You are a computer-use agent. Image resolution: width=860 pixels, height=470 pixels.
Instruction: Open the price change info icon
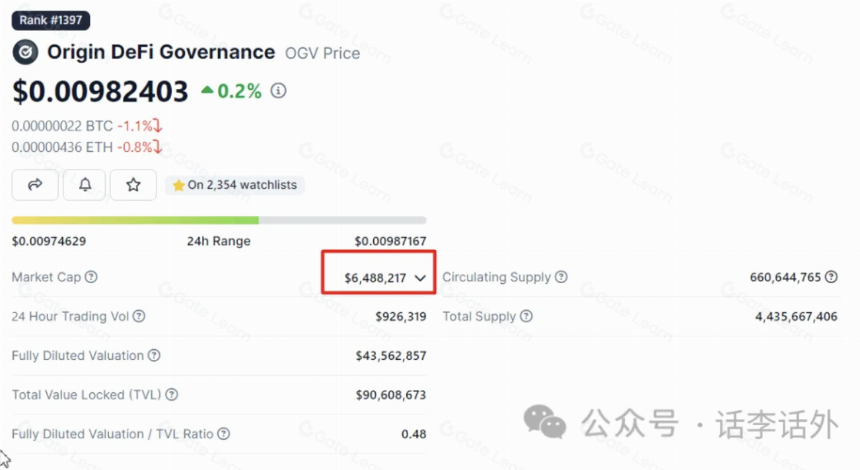click(x=279, y=90)
